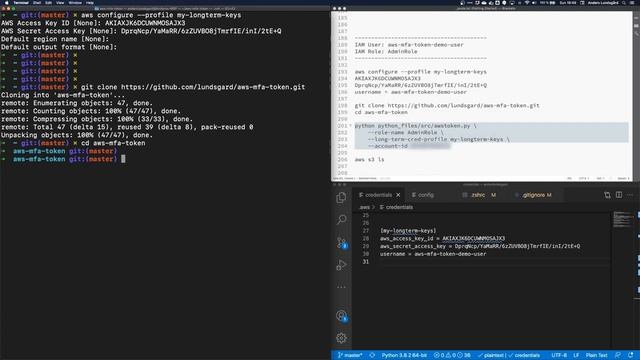Open the Help menu in menu bar

(90, 2)
